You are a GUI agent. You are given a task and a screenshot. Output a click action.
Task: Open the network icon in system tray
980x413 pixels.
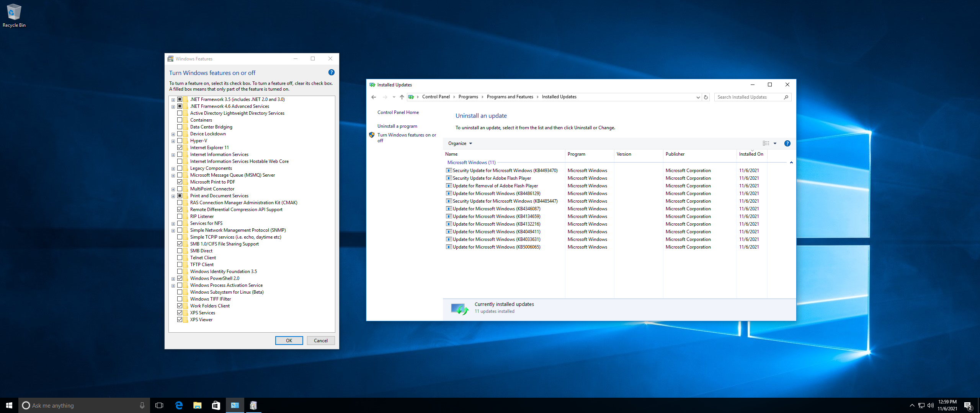click(x=921, y=405)
